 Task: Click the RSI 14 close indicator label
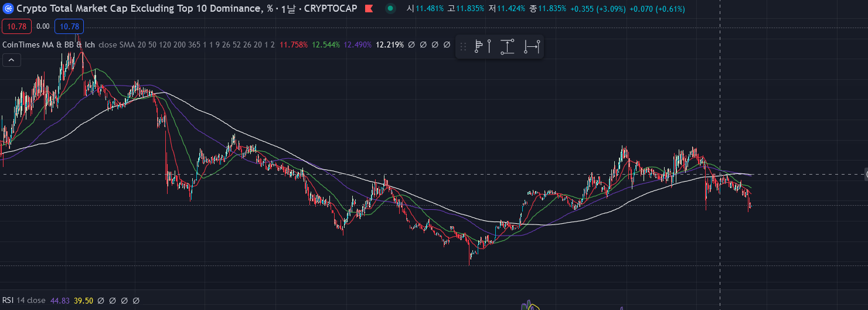tap(24, 301)
